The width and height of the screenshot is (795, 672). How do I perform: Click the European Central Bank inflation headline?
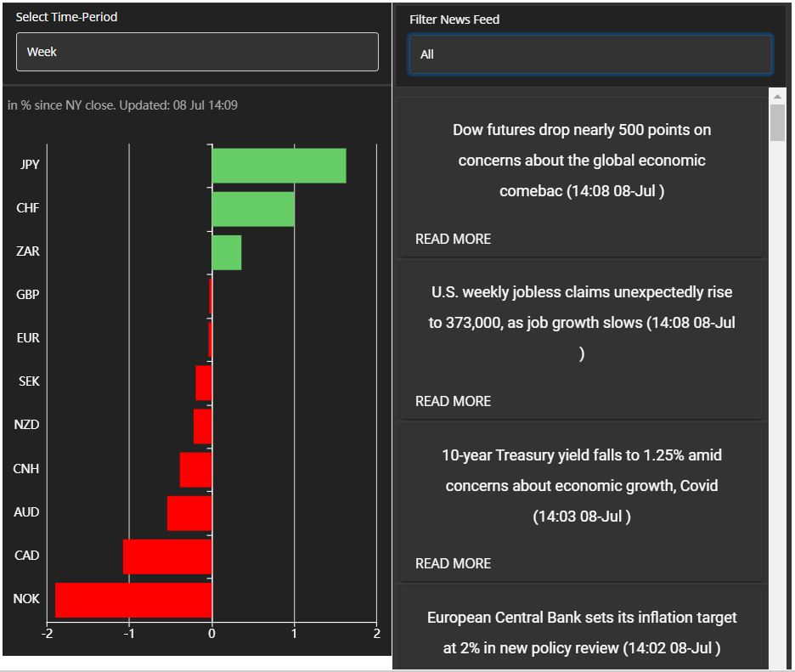point(582,632)
